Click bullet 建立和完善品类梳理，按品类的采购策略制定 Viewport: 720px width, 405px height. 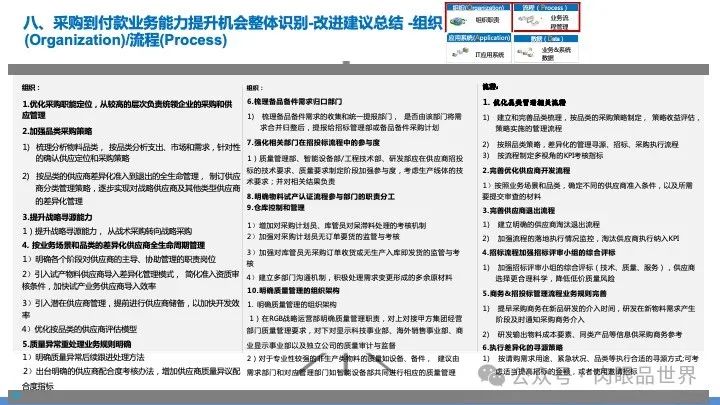pos(591,123)
